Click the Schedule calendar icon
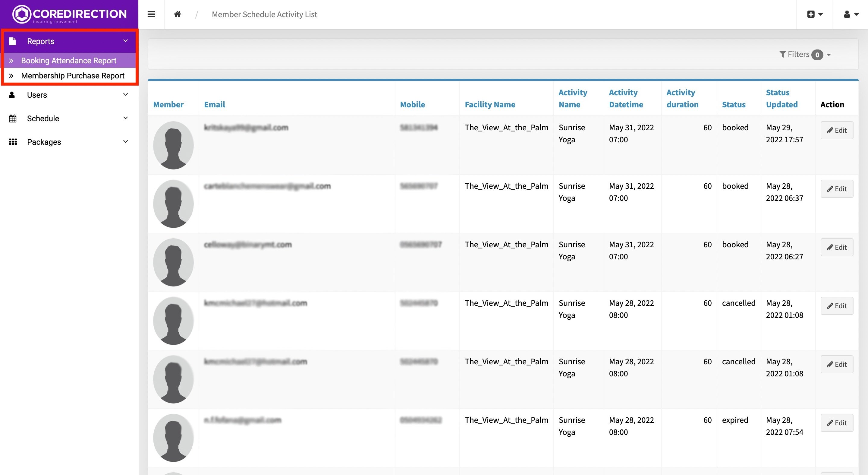 12,119
